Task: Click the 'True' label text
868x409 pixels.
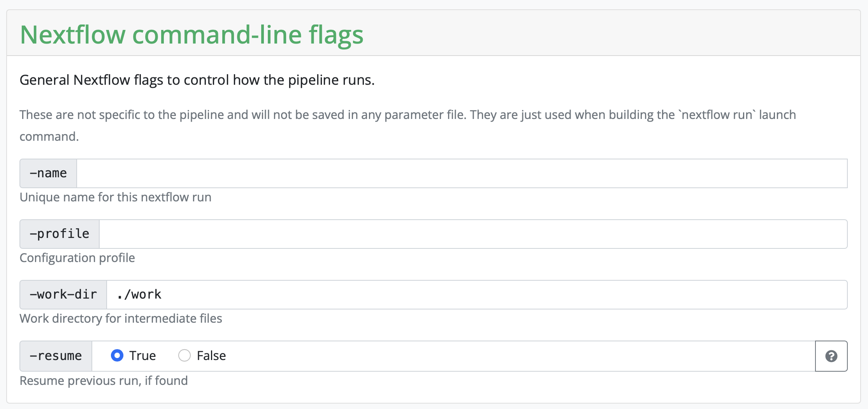Action: 142,356
